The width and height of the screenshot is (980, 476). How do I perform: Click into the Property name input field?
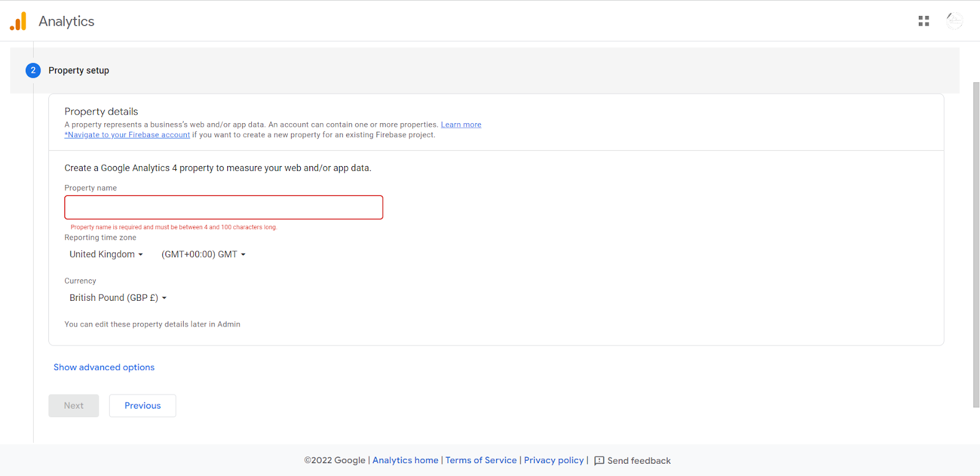click(224, 207)
